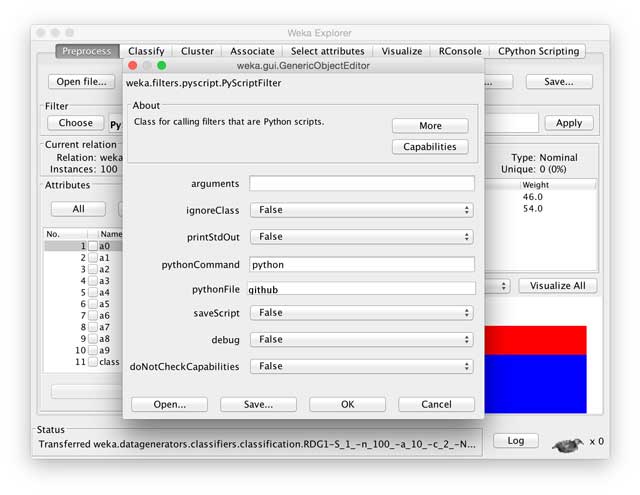Tick checkbox for attribute a6
Viewport: 640px width, 495px height.
(93, 315)
